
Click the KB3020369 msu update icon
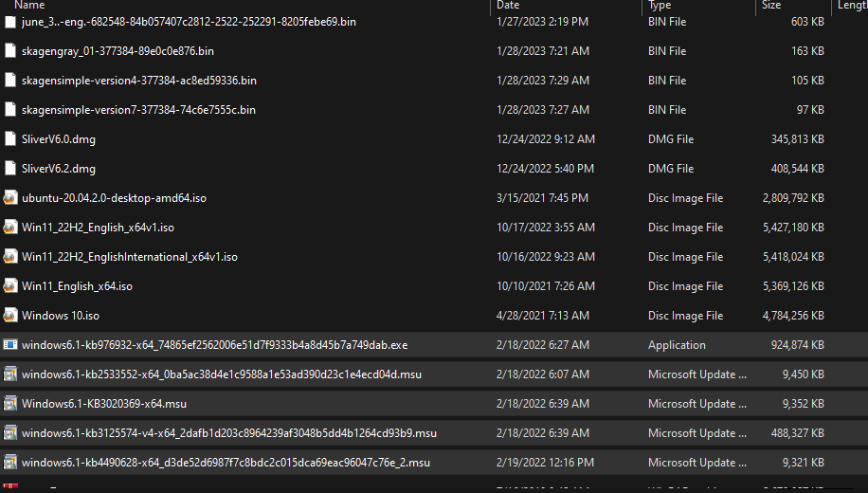(10, 403)
